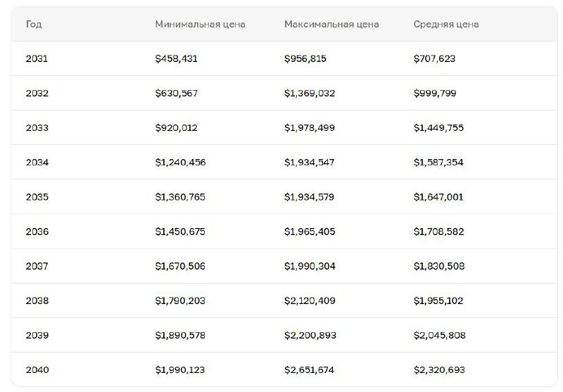Viewport: 563px width, 392px height.
Task: Click the maximum price $1,369,032
Action: pyautogui.click(x=310, y=94)
